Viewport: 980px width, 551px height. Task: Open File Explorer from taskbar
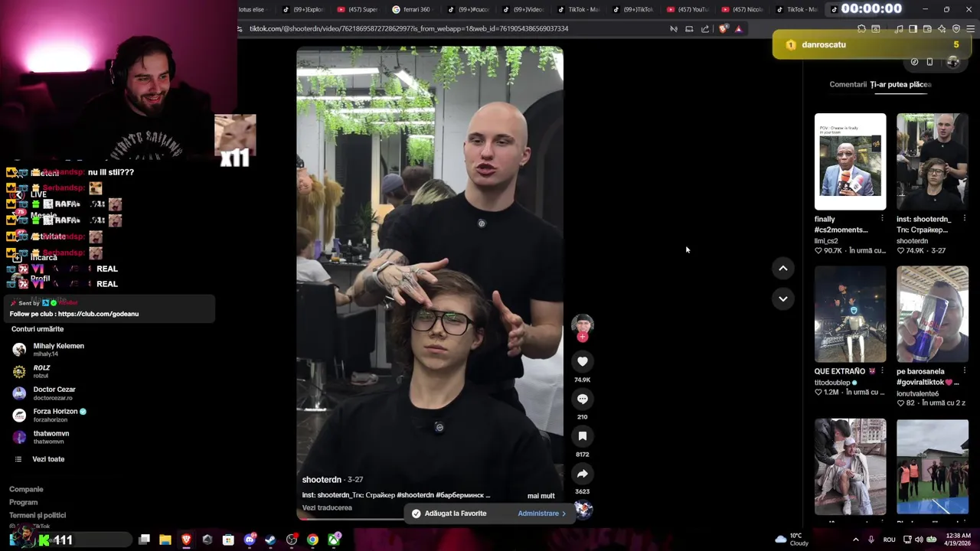(165, 540)
